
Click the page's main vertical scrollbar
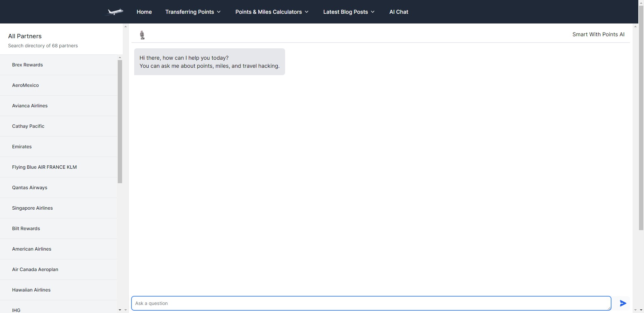pyautogui.click(x=641, y=127)
